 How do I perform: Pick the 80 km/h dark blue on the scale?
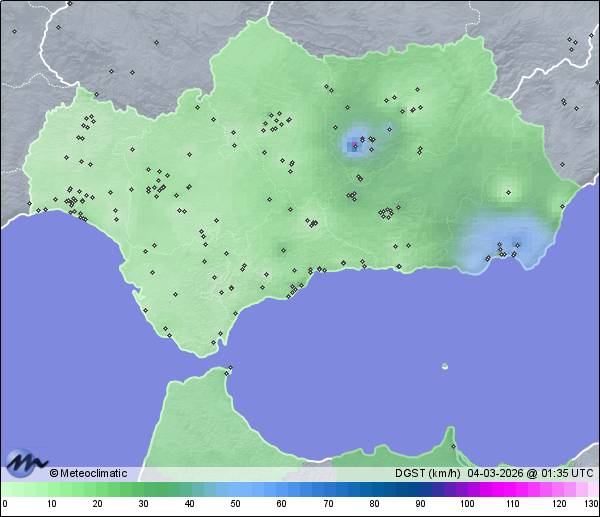pos(374,489)
